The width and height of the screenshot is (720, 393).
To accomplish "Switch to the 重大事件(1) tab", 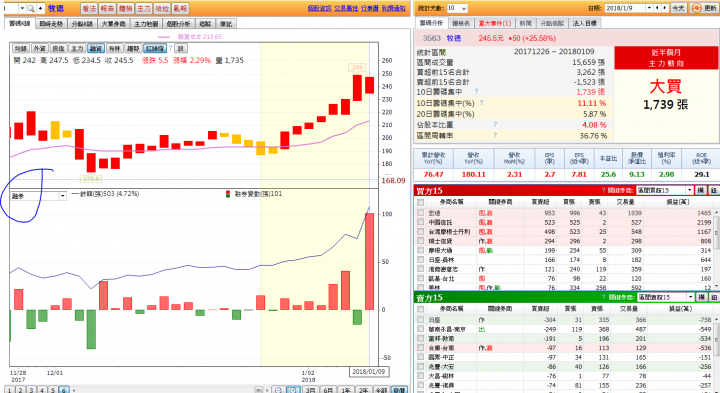I will click(494, 23).
